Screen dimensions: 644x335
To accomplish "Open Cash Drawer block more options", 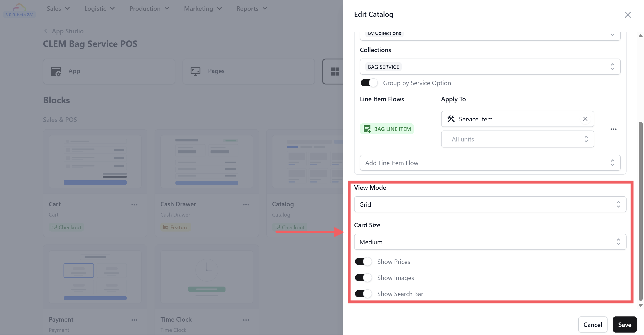I will click(x=246, y=204).
